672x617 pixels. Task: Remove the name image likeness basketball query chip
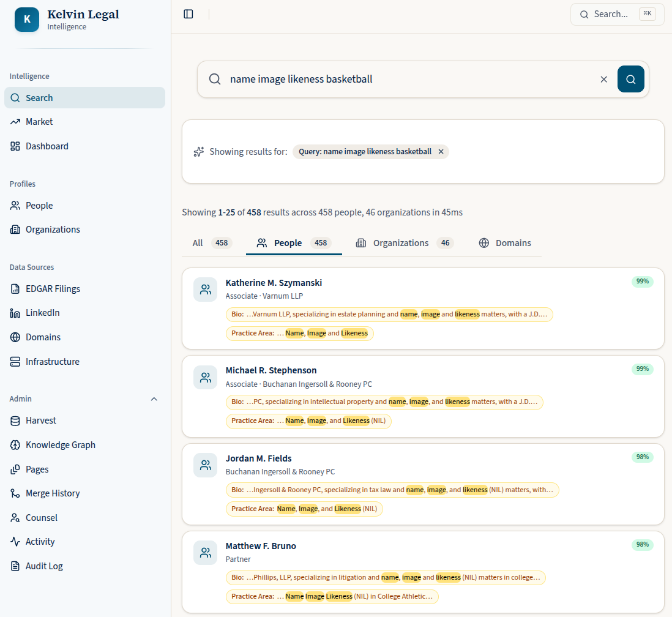pos(441,151)
